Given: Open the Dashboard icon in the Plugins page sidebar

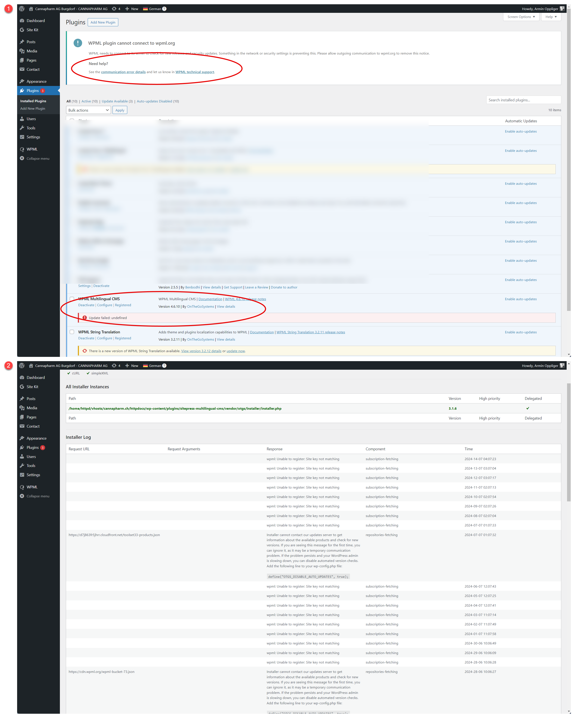Looking at the screenshot, I should 22,21.
